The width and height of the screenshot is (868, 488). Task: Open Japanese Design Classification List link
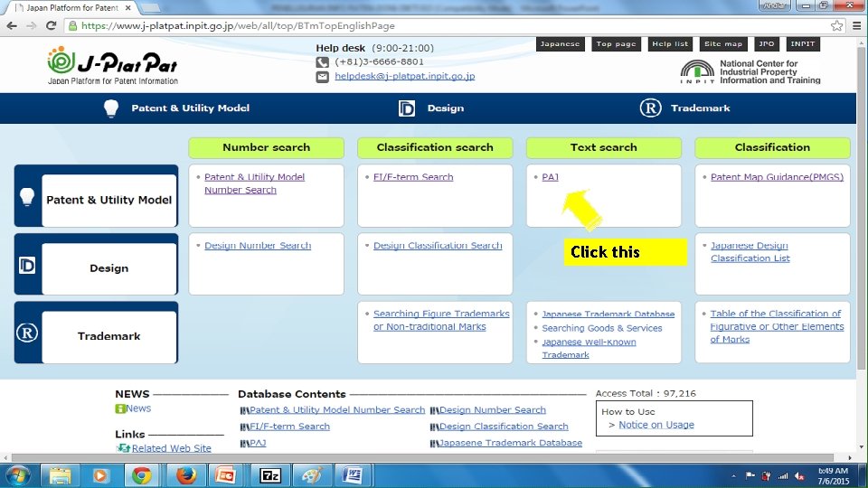[750, 252]
